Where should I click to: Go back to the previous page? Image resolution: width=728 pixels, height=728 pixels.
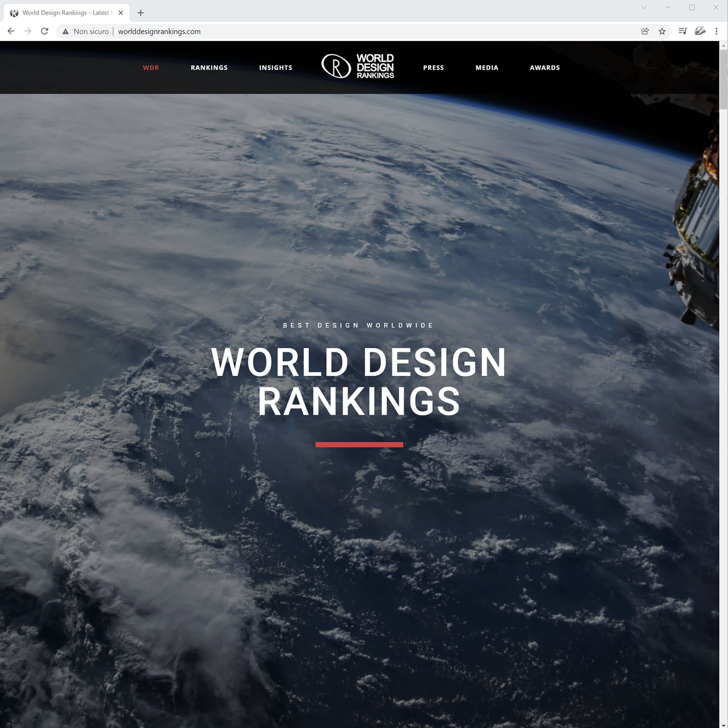click(11, 31)
